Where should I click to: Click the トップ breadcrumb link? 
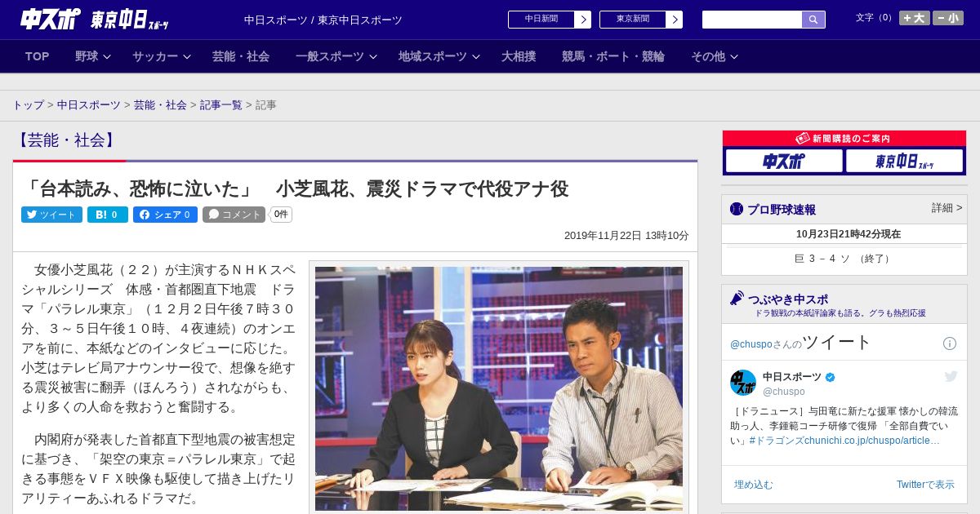pyautogui.click(x=28, y=105)
